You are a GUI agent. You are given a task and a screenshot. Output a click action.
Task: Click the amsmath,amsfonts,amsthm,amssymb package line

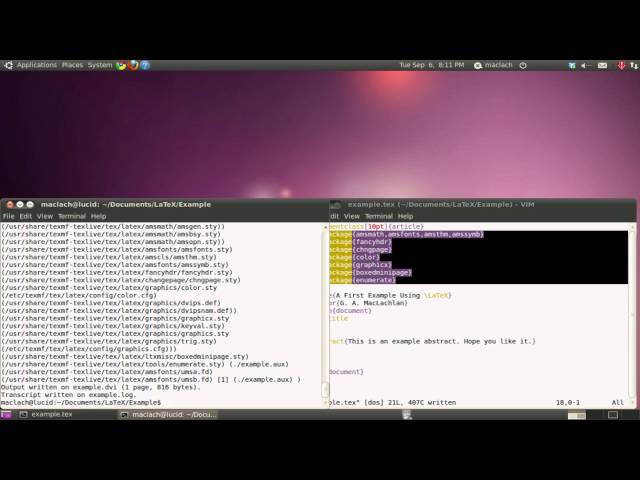[407, 234]
